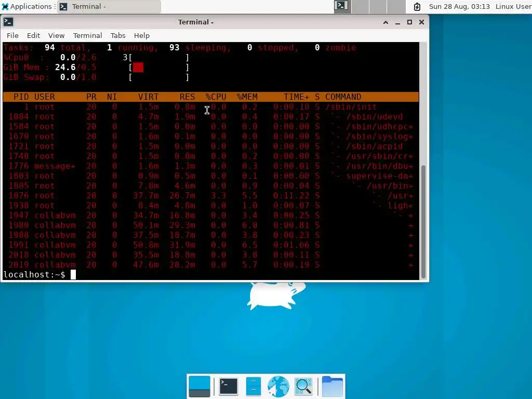
Task: Open the terminal window menu icon in the title bar
Action: click(x=8, y=22)
